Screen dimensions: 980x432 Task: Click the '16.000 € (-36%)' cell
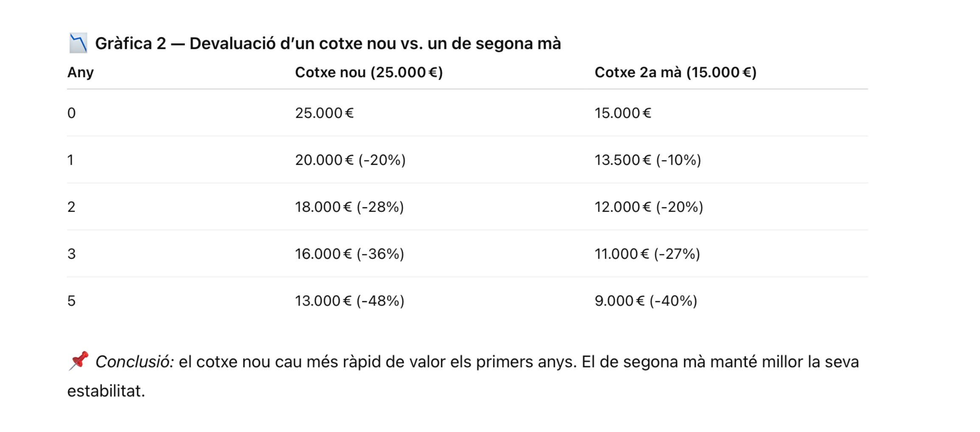point(349,254)
